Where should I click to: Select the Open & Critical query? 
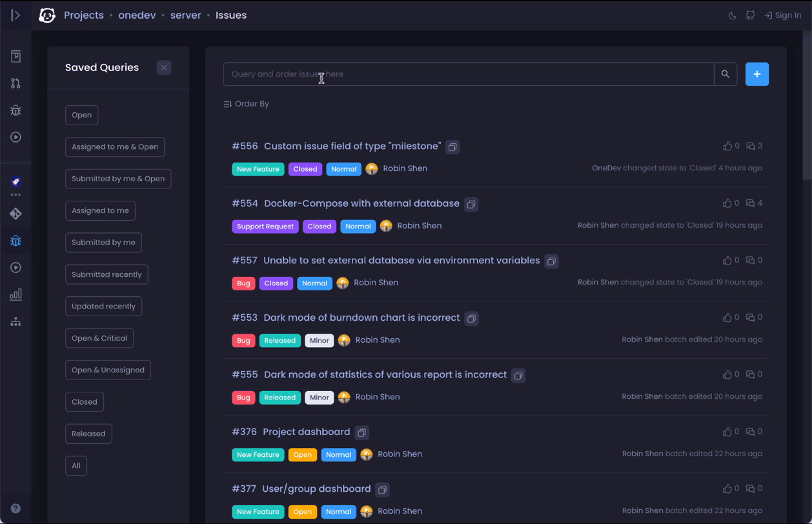click(x=99, y=338)
